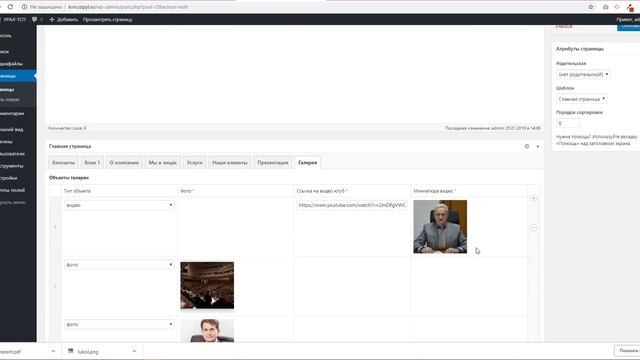
Task: Switch to the Услуги tab
Action: [194, 162]
